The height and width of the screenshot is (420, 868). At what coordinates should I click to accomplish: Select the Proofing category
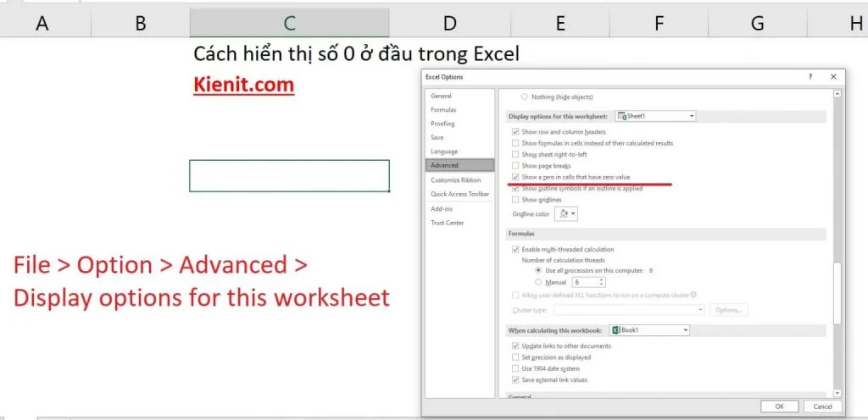442,124
